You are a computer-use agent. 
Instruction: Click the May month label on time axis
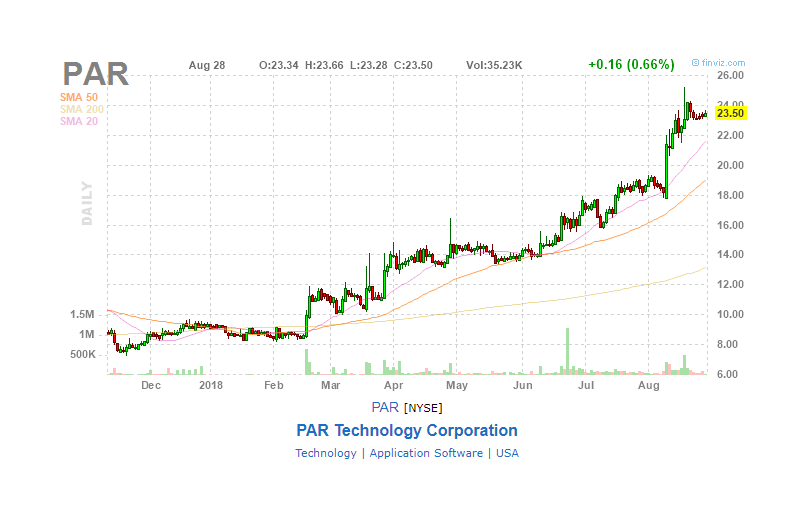pyautogui.click(x=457, y=386)
